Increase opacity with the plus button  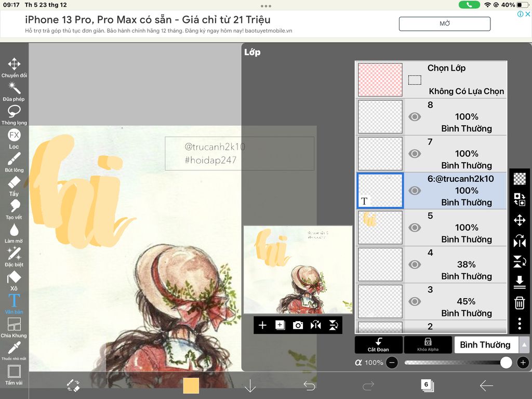(523, 363)
